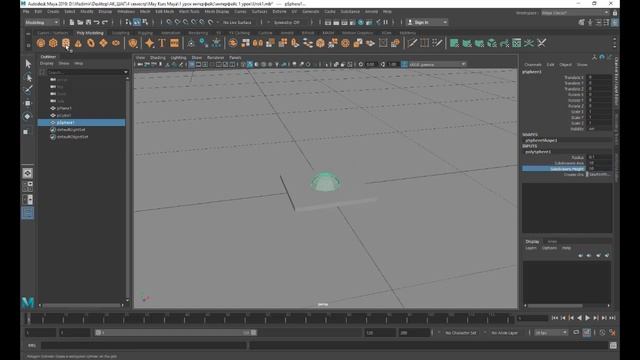Open the Symmetry Off dropdown
This screenshot has height=360, width=640.
coord(287,22)
